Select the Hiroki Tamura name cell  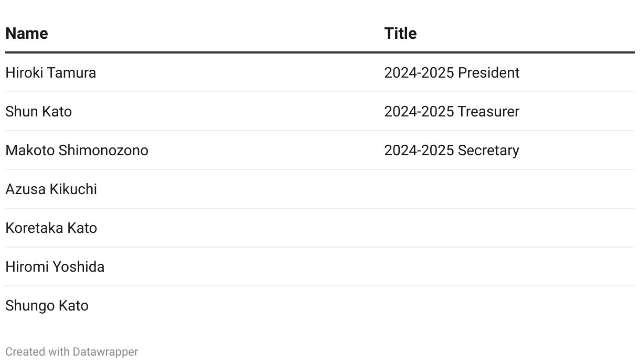pyautogui.click(x=192, y=72)
